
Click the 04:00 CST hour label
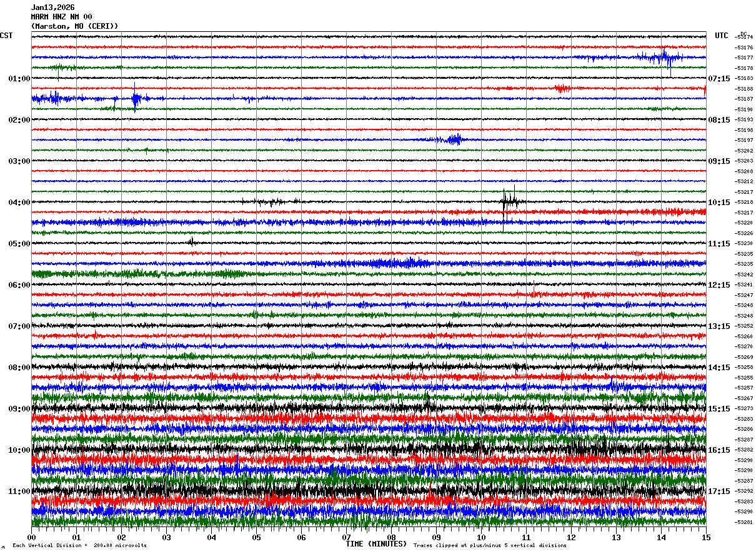[19, 203]
